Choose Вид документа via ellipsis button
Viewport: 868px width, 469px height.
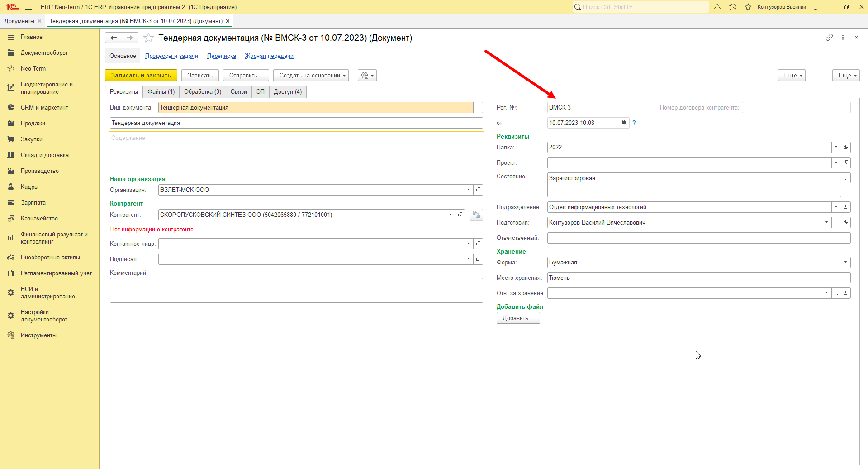coord(478,107)
